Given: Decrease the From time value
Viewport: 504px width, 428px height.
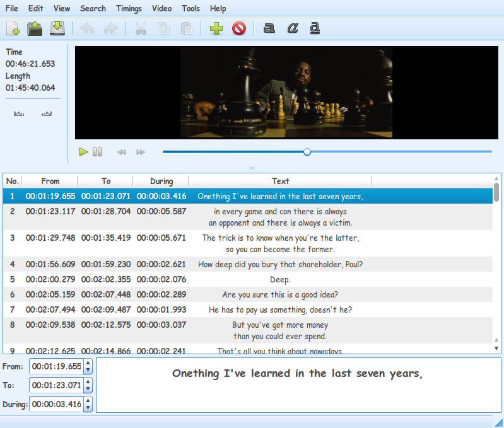Looking at the screenshot, I should coord(88,370).
